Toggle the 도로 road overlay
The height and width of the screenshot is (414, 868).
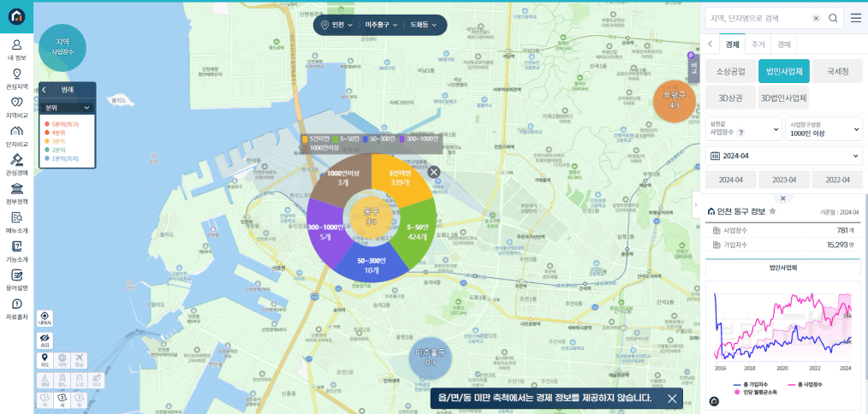pos(79,380)
